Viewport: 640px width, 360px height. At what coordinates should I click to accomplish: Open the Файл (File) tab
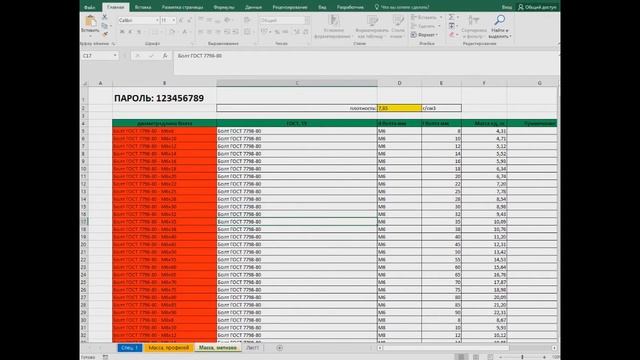89,7
